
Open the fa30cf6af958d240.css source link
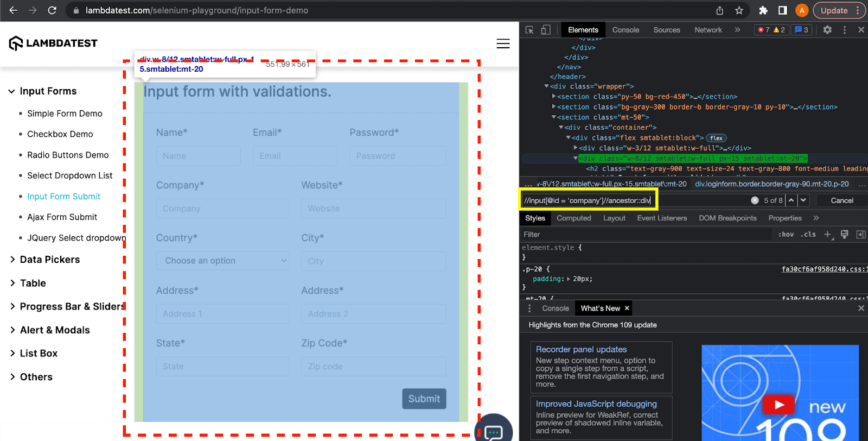pos(824,269)
